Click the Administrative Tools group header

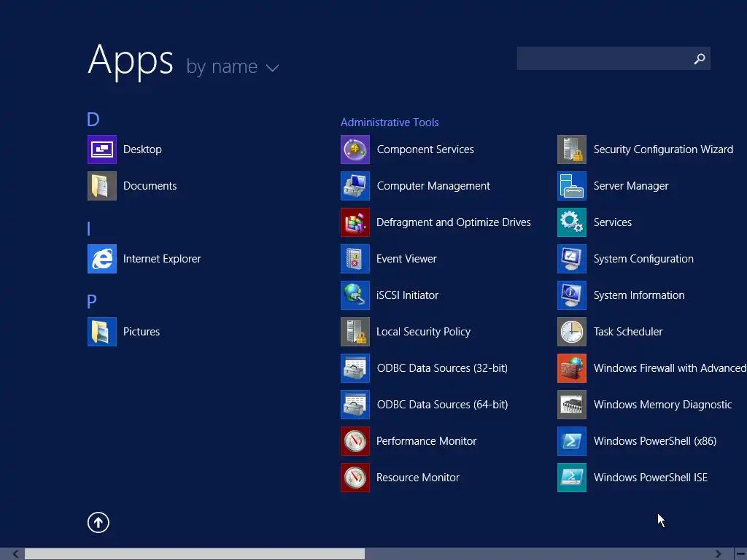390,122
